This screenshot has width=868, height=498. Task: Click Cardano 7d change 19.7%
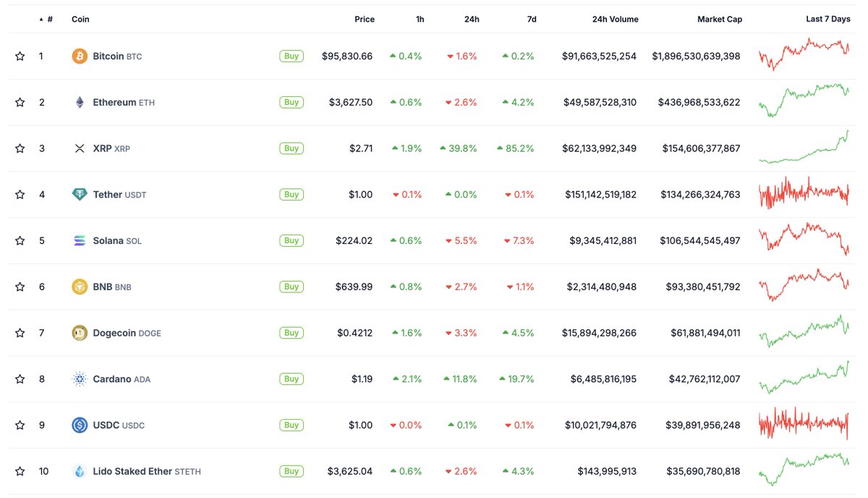coord(517,379)
